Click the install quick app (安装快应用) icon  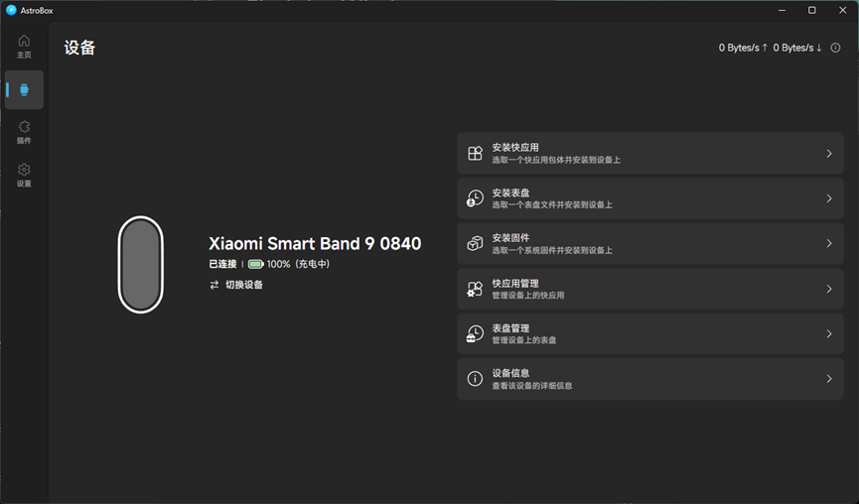coord(475,154)
